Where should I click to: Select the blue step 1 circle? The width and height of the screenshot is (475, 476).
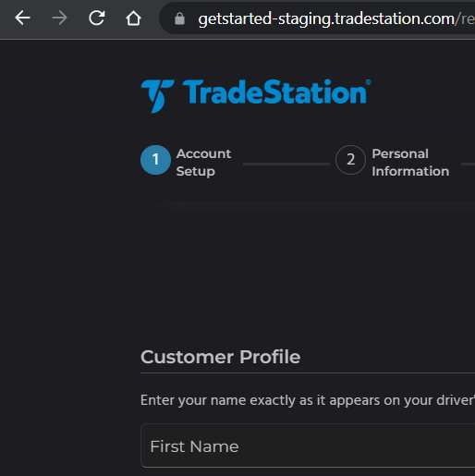click(x=155, y=160)
